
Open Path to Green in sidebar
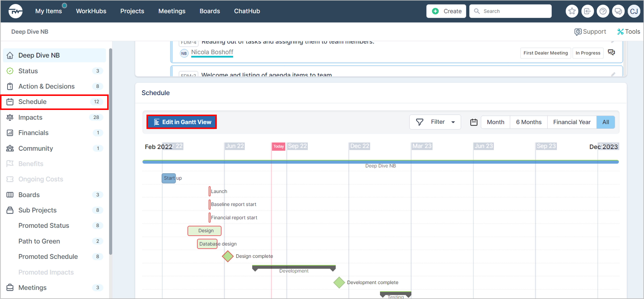pos(39,241)
